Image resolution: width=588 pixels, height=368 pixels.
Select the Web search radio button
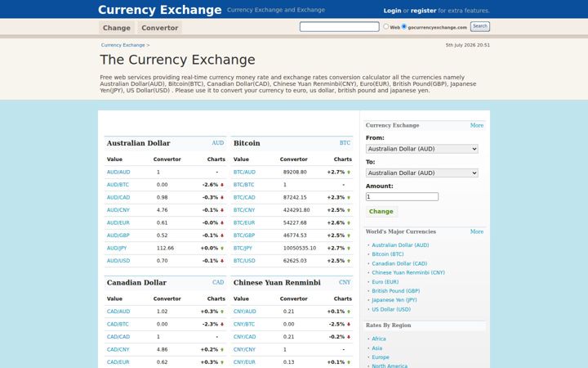click(x=385, y=27)
